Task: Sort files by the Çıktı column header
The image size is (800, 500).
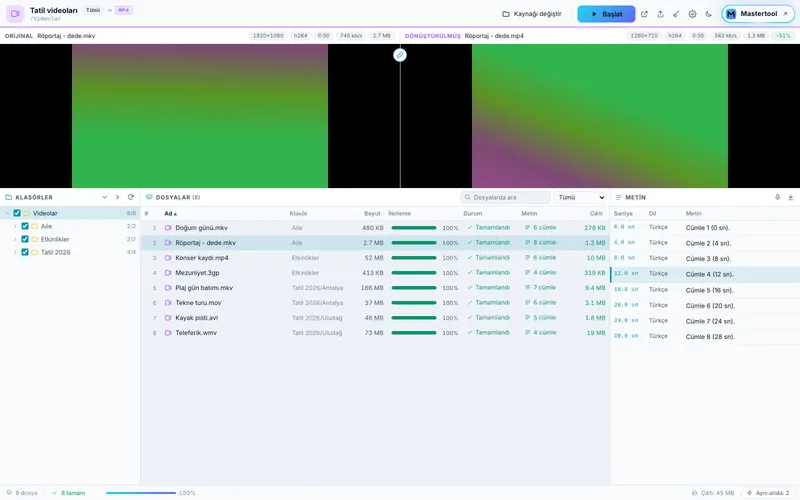Action: [x=596, y=213]
